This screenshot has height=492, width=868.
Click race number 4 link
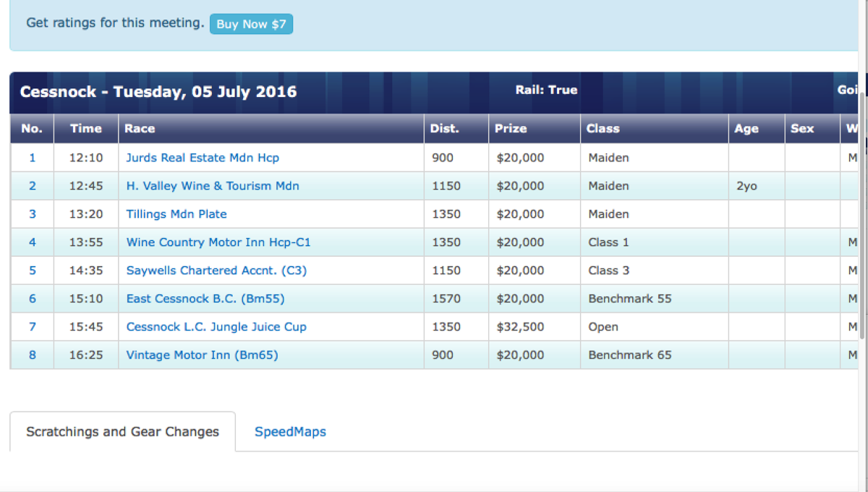coord(32,242)
